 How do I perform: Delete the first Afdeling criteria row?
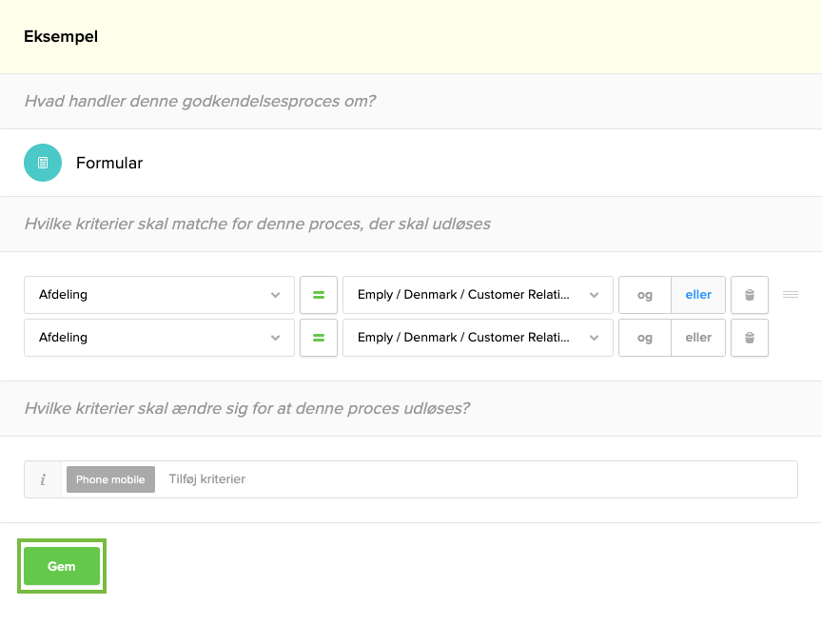(750, 295)
